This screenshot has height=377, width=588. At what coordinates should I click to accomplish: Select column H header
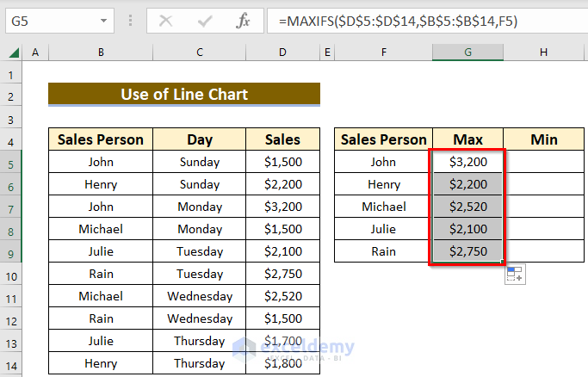click(x=544, y=53)
